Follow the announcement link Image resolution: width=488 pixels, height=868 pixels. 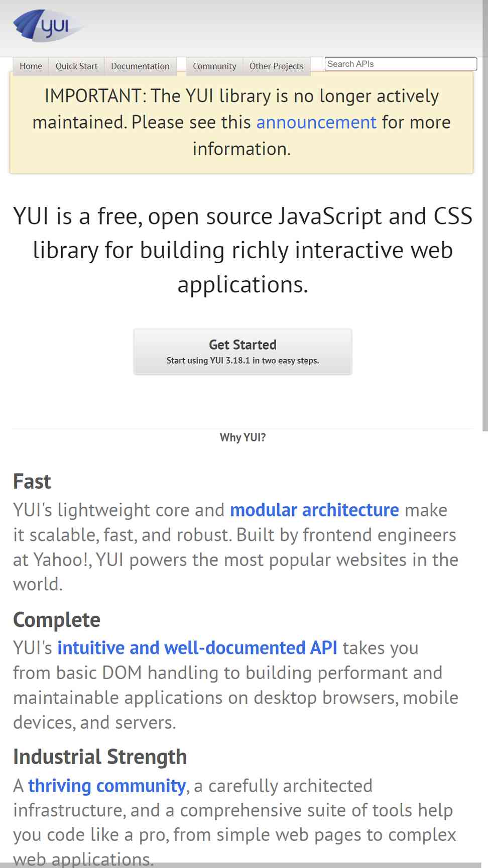316,122
